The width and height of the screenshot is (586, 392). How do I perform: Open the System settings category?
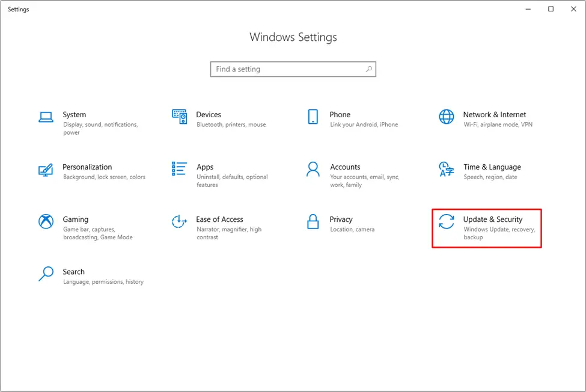75,114
